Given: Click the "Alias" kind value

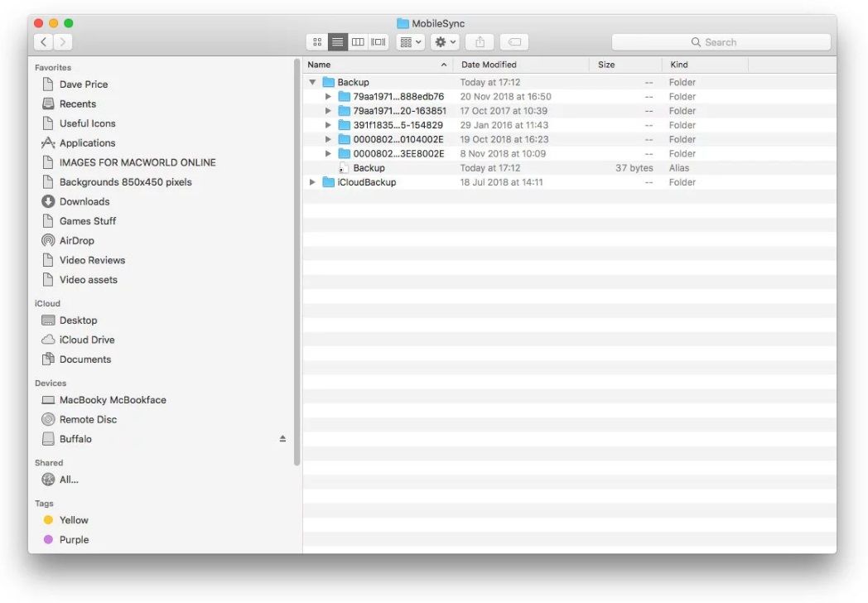Looking at the screenshot, I should [x=679, y=168].
